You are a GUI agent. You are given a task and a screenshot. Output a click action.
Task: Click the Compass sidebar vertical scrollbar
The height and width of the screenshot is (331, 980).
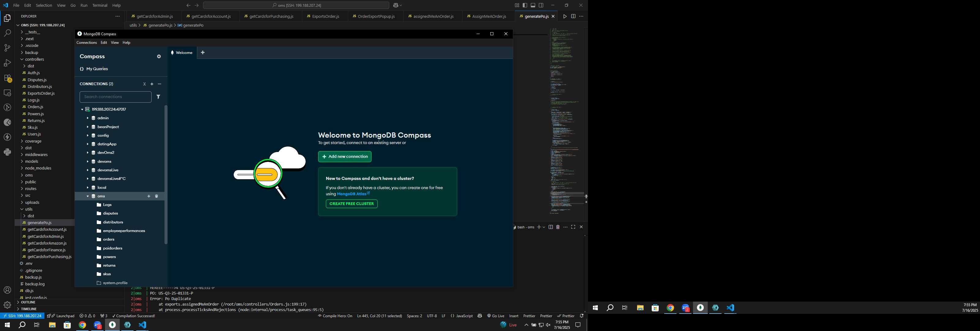pyautogui.click(x=166, y=174)
